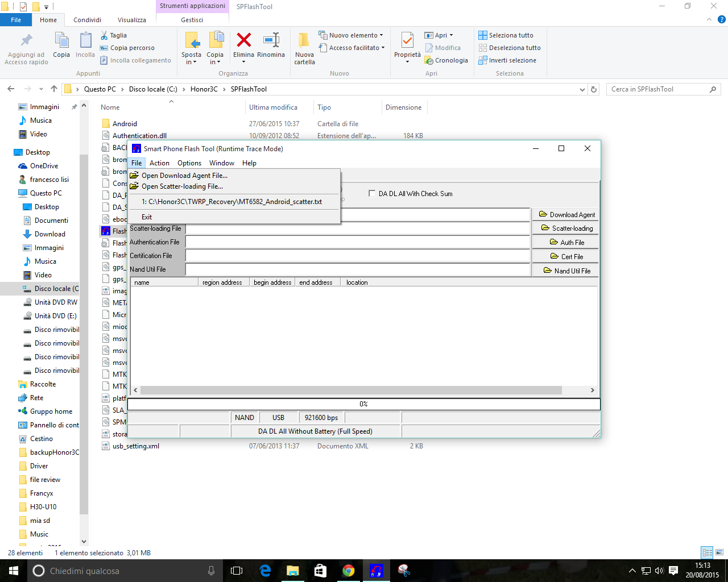The width and height of the screenshot is (728, 582).
Task: Click the red Elimina X icon
Action: tap(244, 40)
